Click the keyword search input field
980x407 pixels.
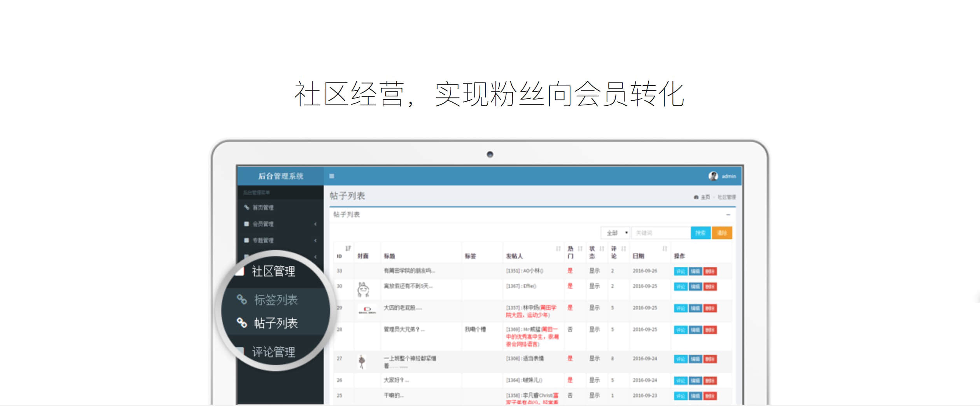pyautogui.click(x=661, y=233)
